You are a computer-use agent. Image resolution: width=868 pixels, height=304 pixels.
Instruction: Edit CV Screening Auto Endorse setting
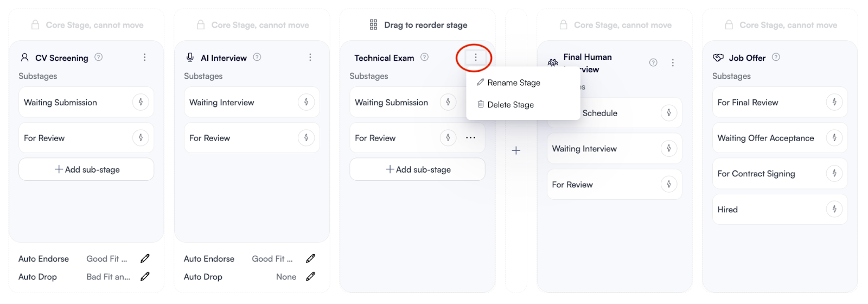click(x=145, y=259)
